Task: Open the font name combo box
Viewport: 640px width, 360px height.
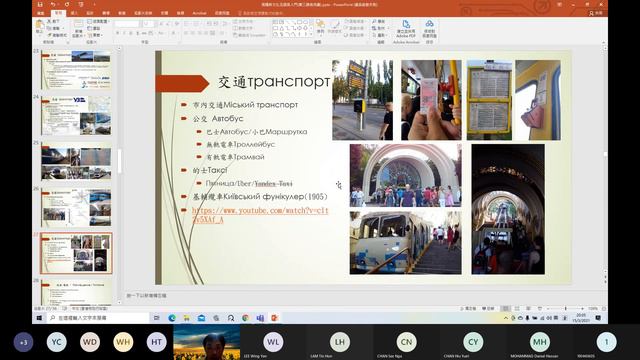Action: point(127,24)
